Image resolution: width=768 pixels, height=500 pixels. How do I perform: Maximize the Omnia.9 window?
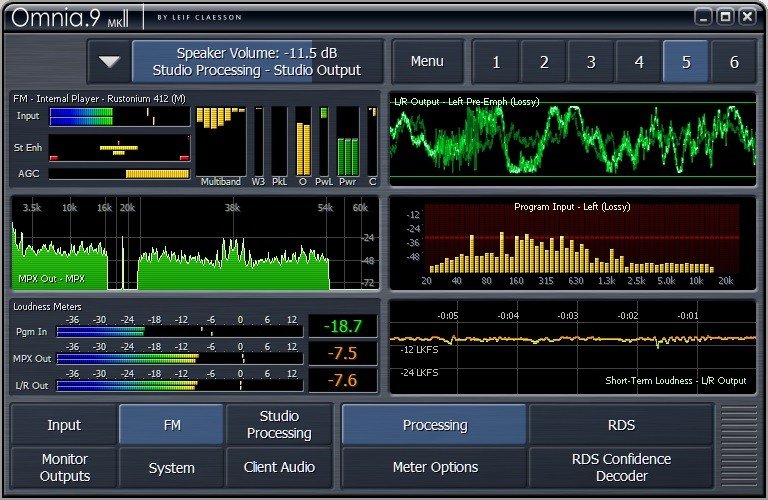(725, 18)
